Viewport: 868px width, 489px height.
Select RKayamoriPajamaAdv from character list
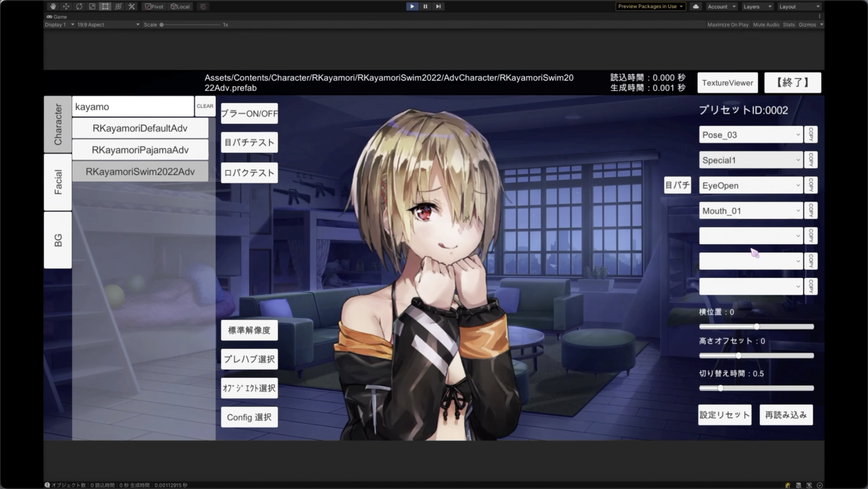140,150
